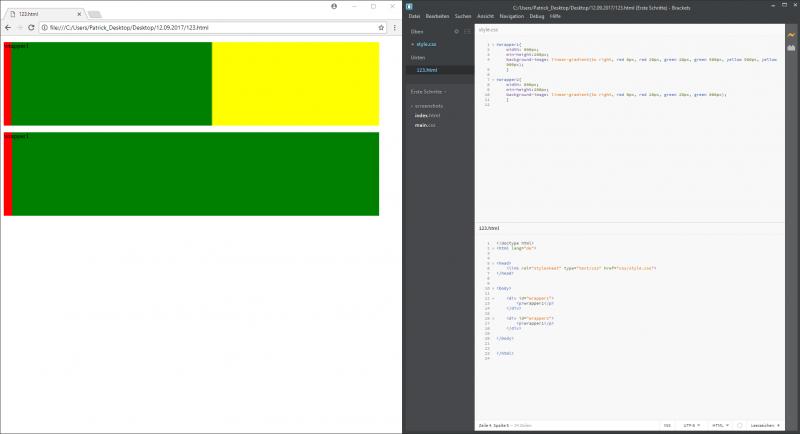Open the HTML language mode dropdown
The width and height of the screenshot is (800, 434).
click(718, 425)
